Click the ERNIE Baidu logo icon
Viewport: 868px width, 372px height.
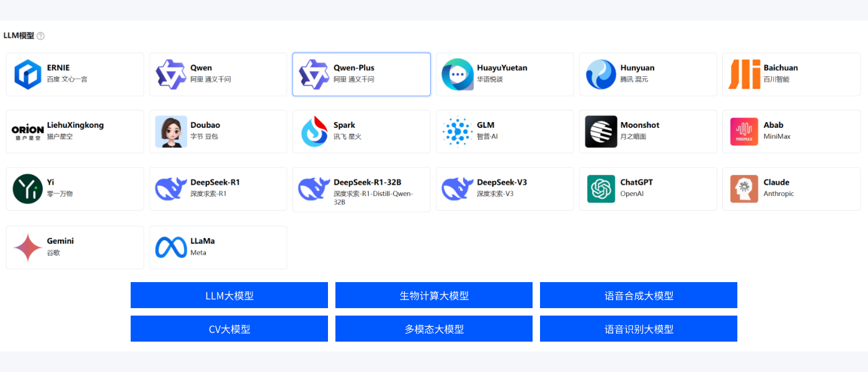[x=28, y=74]
